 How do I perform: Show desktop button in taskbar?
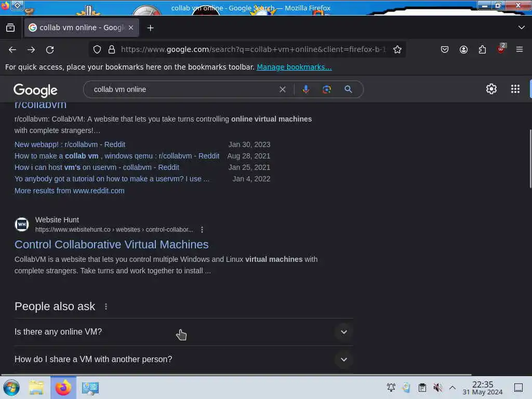[x=518, y=388]
